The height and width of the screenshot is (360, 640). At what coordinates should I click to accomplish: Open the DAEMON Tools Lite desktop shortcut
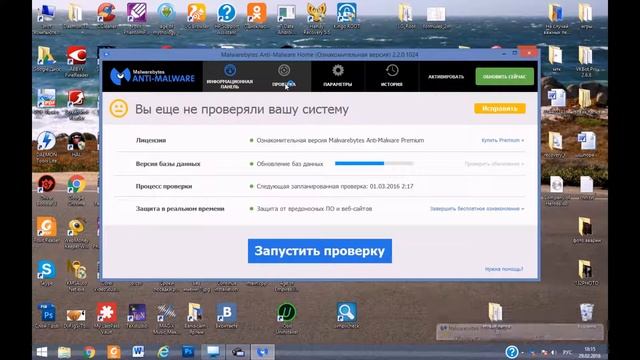coord(46,147)
